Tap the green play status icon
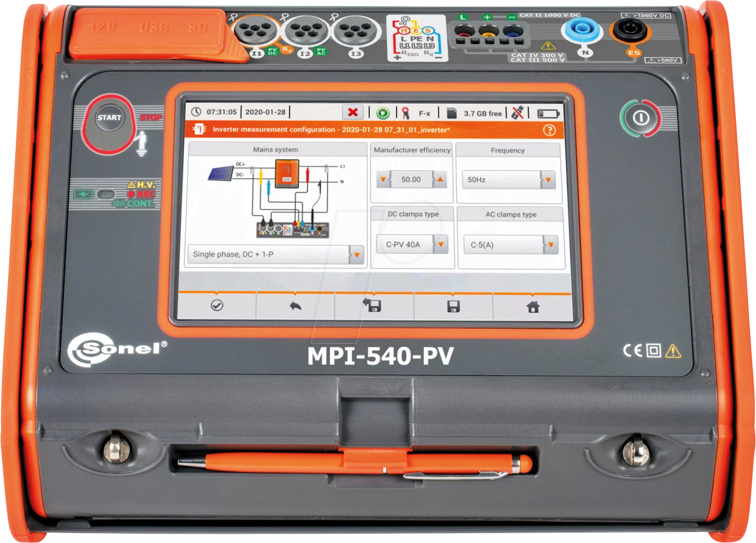 coord(383,113)
